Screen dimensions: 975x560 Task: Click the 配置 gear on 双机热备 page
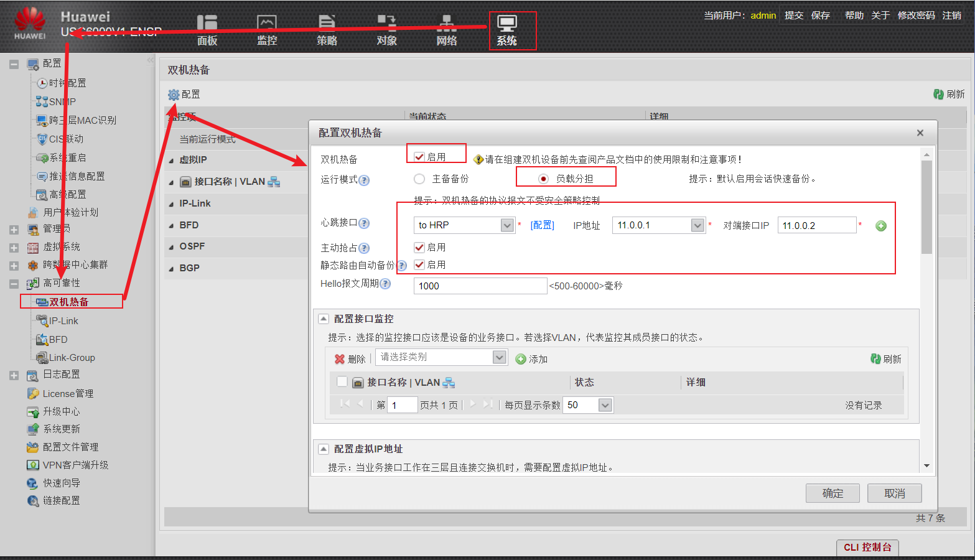click(184, 95)
